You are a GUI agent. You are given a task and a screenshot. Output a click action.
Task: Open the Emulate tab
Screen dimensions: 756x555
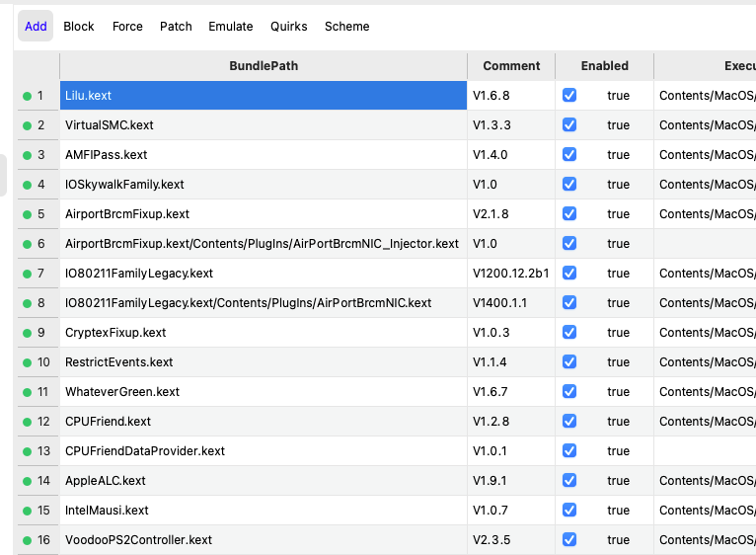pos(231,27)
